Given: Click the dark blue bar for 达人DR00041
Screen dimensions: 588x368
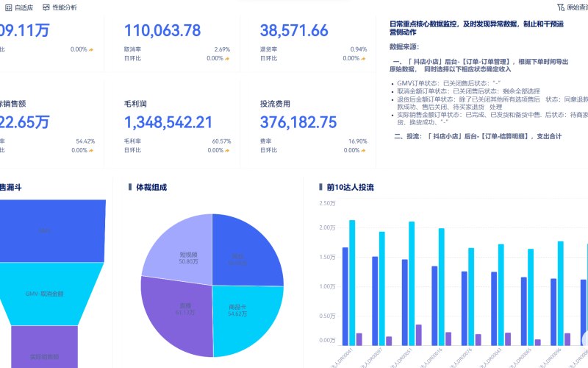Looking at the screenshot, I should [x=345, y=297].
